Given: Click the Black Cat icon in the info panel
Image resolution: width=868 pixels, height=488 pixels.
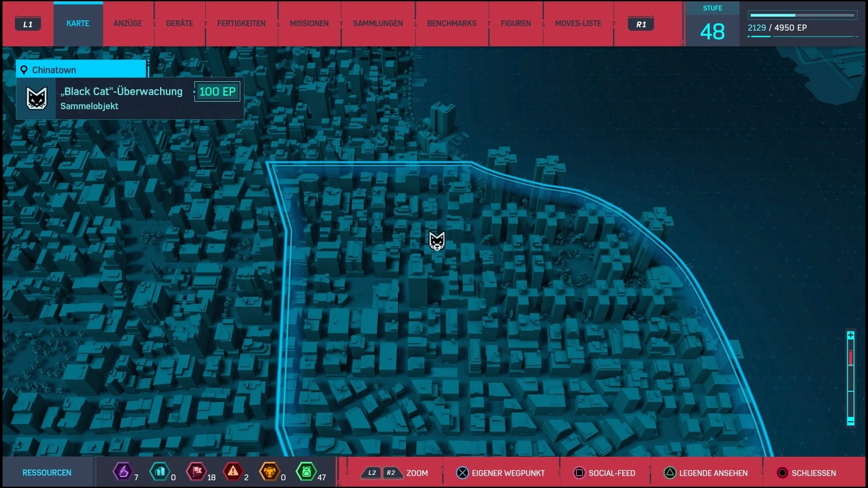Looking at the screenshot, I should pos(37,98).
